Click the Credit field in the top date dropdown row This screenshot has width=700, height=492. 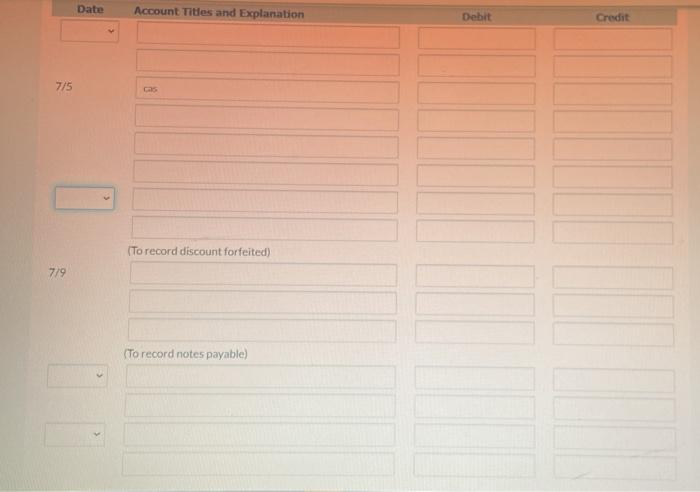(613, 39)
